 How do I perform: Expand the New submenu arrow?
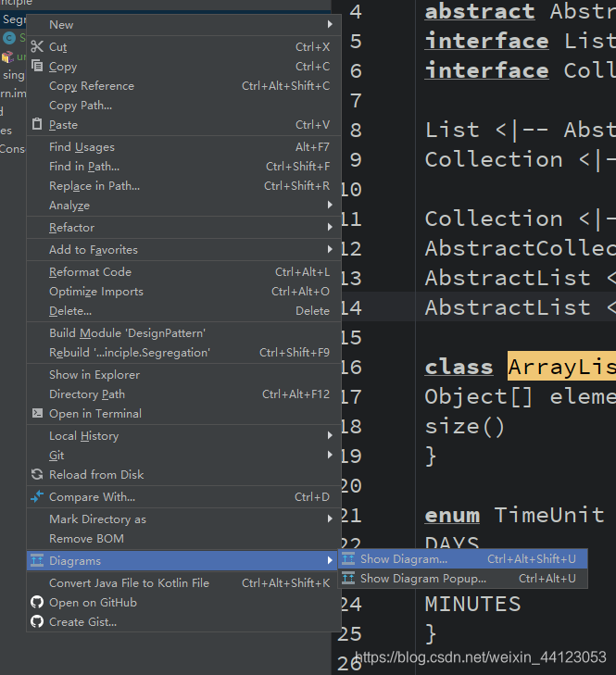click(330, 24)
